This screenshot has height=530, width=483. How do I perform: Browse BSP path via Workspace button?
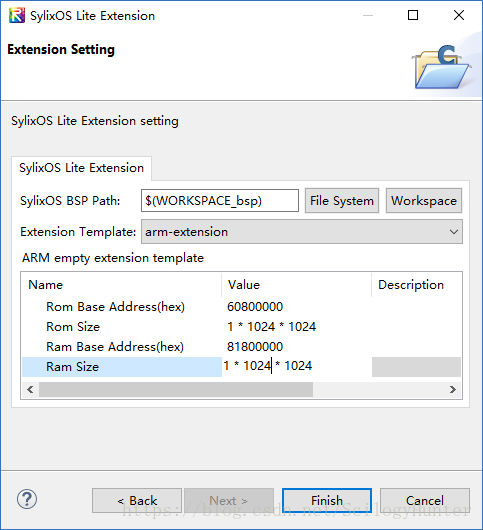point(424,201)
